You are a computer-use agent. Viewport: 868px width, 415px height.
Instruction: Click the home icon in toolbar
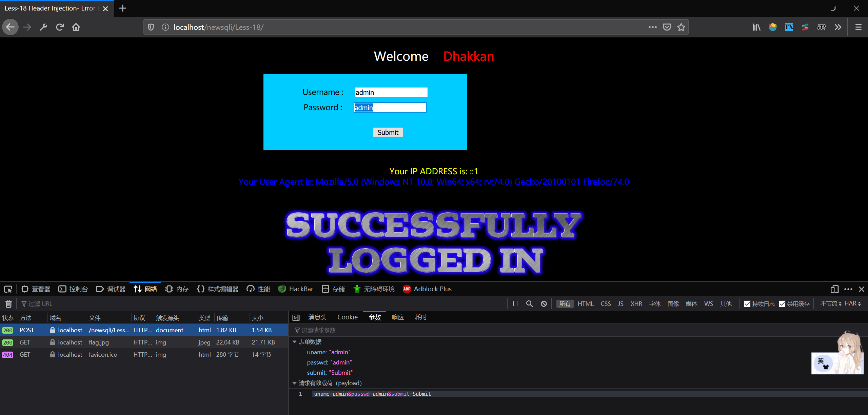pos(76,27)
